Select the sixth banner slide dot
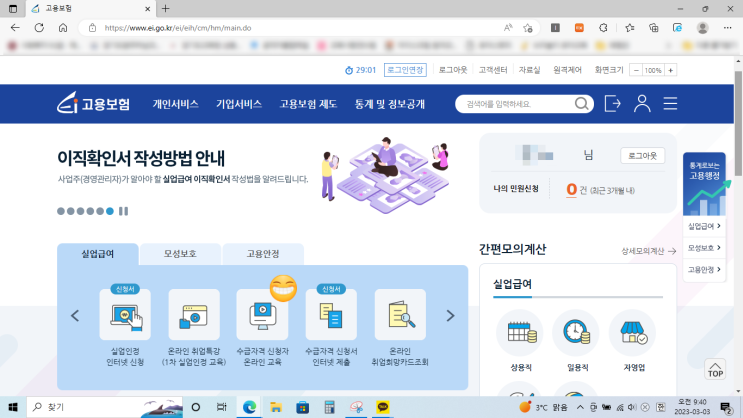 point(110,211)
